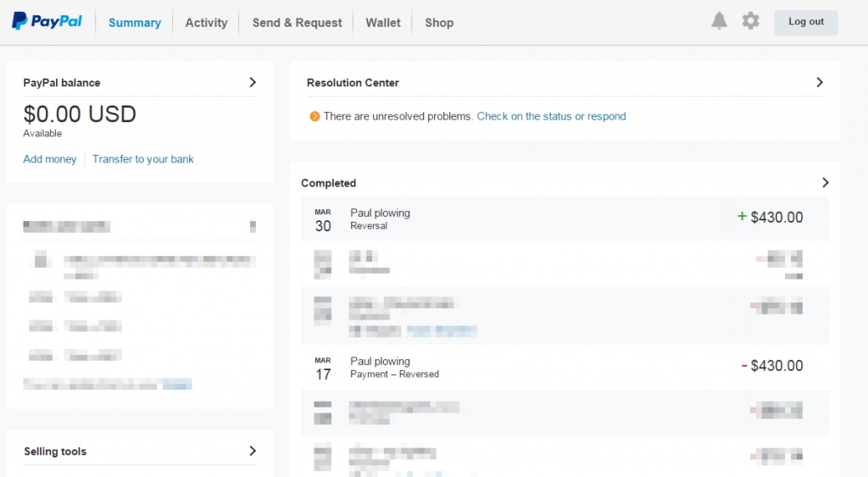Click Transfer to your bank link
Screen dimensions: 868x477
[x=142, y=158]
